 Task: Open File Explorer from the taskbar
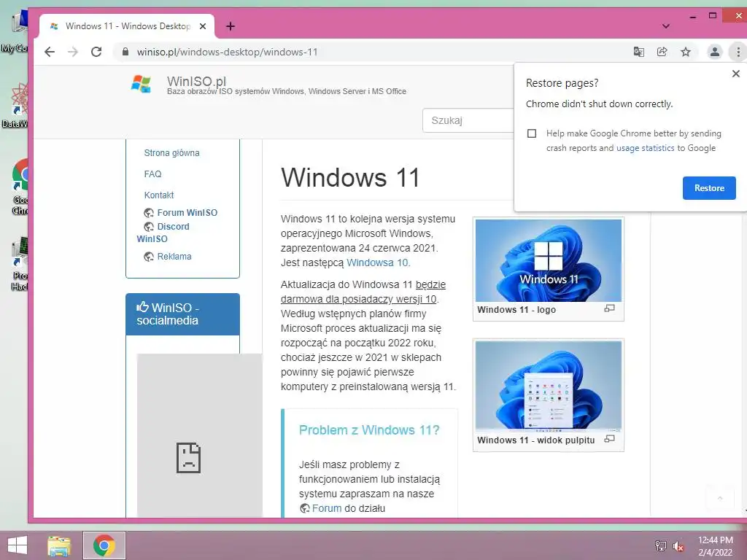59,545
